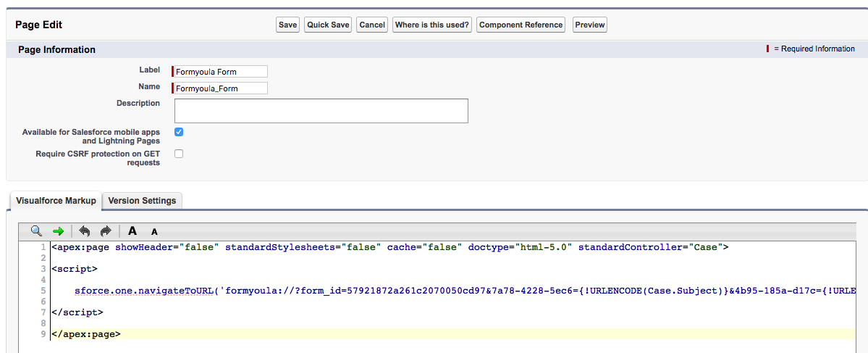Image resolution: width=868 pixels, height=353 pixels.
Task: Open the Component Reference
Action: 521,25
